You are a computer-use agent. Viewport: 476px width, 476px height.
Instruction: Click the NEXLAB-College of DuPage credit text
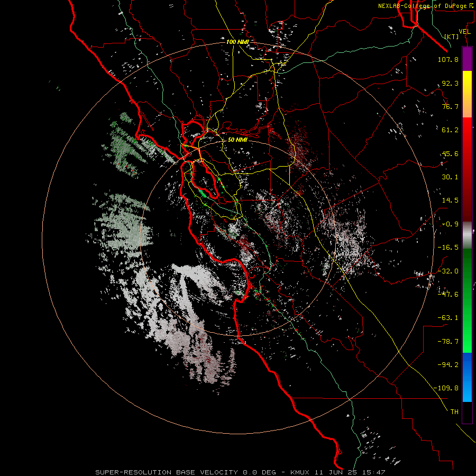tap(426, 6)
